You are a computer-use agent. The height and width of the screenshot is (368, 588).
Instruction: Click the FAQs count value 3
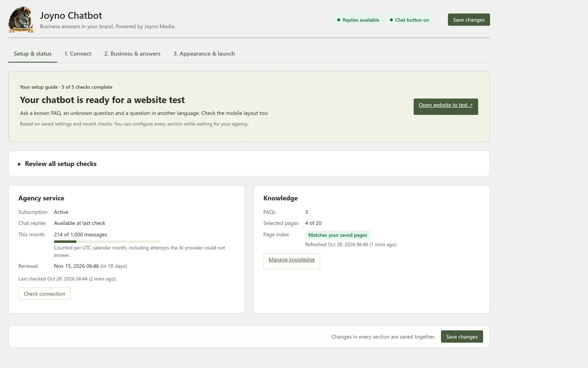pos(306,212)
